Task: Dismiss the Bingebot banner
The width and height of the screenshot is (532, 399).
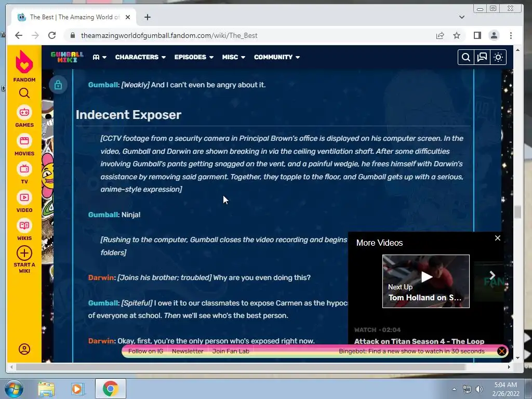Action: (502, 351)
